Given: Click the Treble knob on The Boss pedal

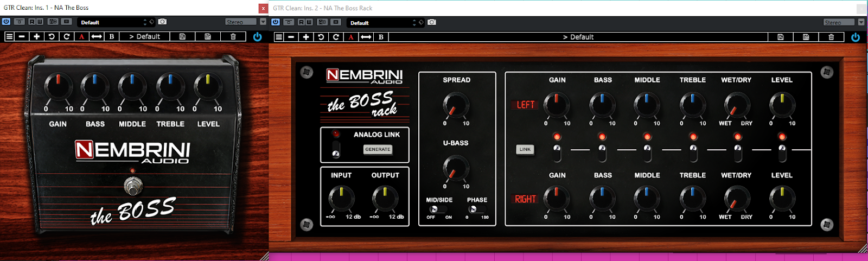Looking at the screenshot, I should 170,86.
